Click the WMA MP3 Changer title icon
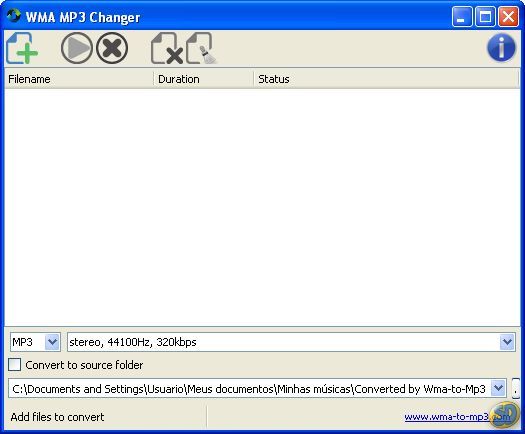The image size is (525, 434). click(x=13, y=16)
